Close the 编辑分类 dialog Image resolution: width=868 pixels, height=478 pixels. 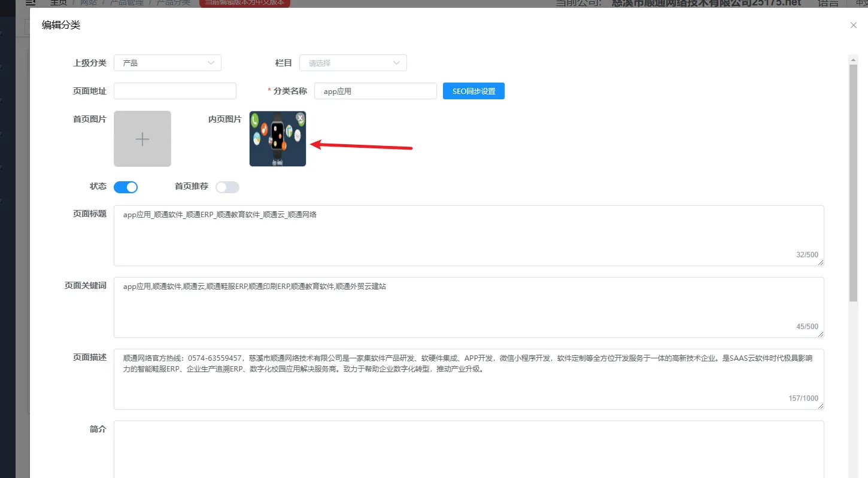(853, 25)
